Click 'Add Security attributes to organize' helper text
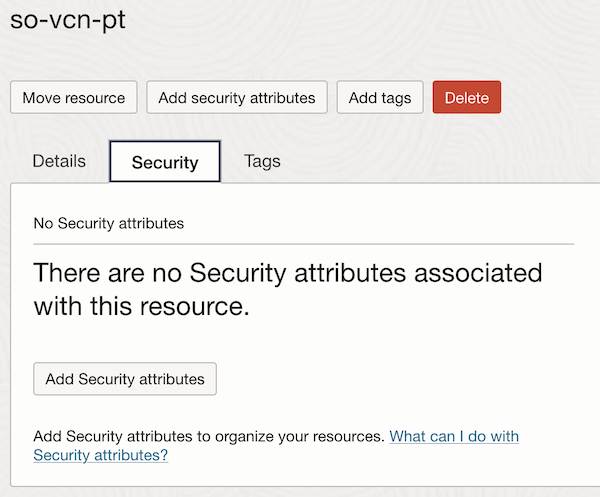 coord(209,437)
